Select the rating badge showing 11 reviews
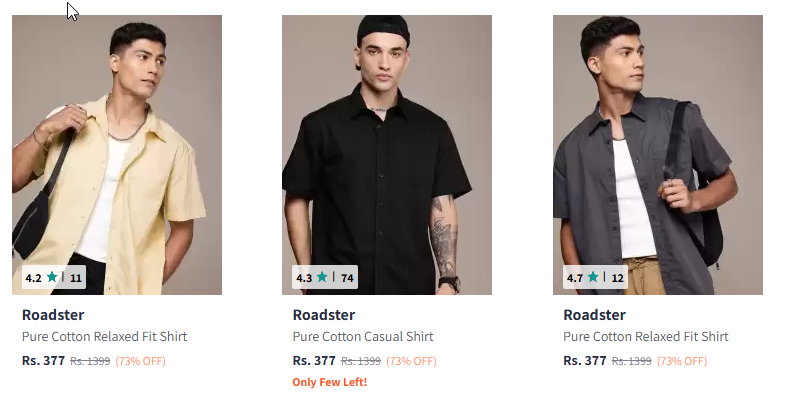The image size is (785, 404). [54, 277]
